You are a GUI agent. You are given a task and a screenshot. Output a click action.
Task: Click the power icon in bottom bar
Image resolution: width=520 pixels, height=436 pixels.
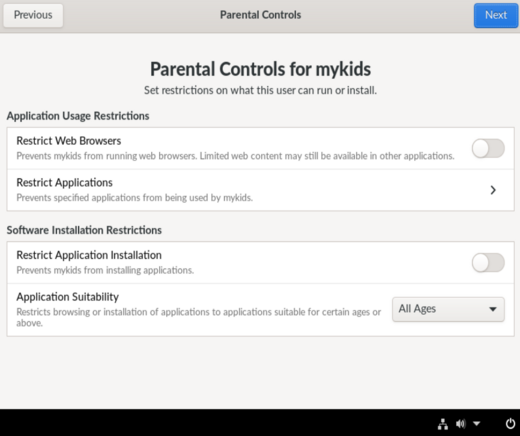click(510, 424)
